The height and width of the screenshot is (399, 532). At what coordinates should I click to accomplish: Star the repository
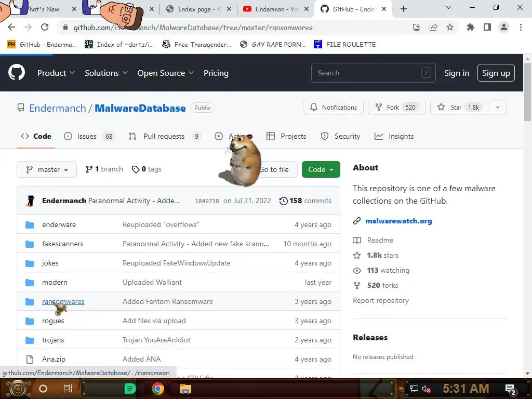point(459,107)
